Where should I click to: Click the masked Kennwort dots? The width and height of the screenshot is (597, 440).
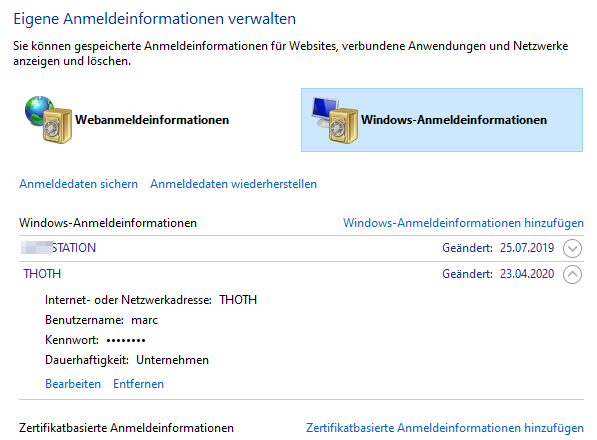126,340
